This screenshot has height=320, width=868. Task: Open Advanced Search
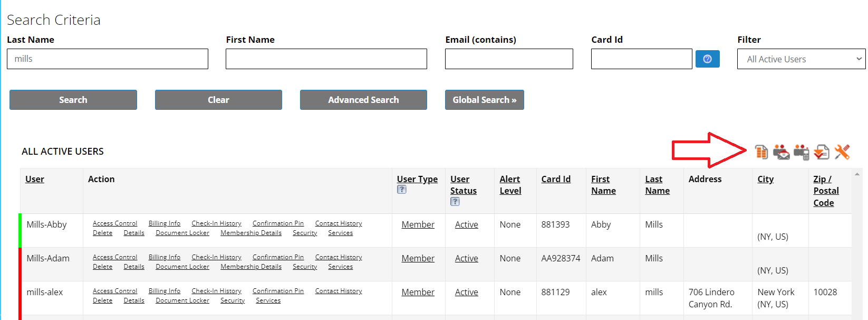click(x=363, y=100)
